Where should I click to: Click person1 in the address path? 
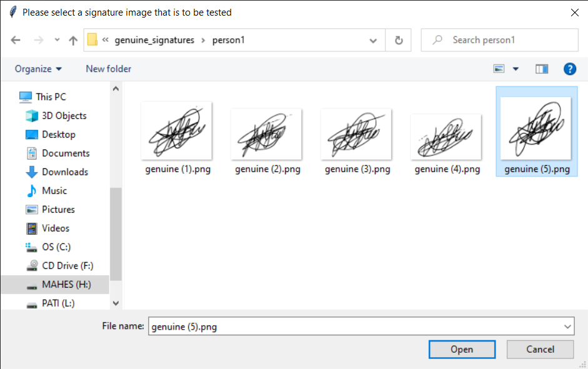click(x=228, y=40)
